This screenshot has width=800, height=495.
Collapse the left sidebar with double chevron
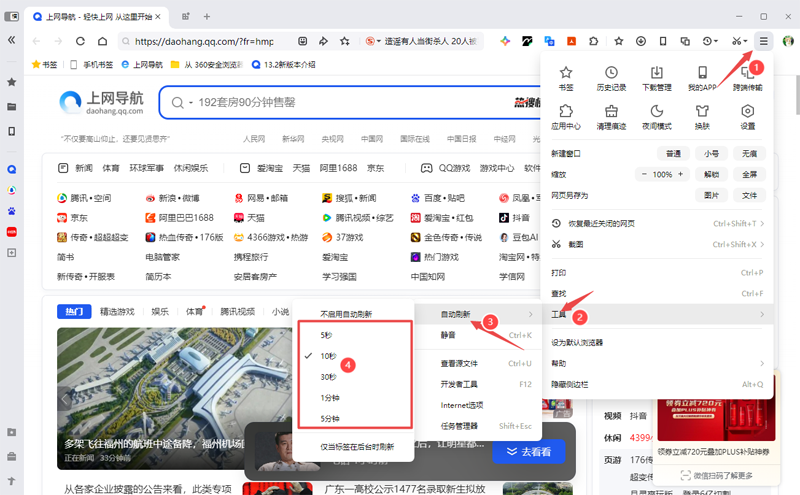point(11,40)
